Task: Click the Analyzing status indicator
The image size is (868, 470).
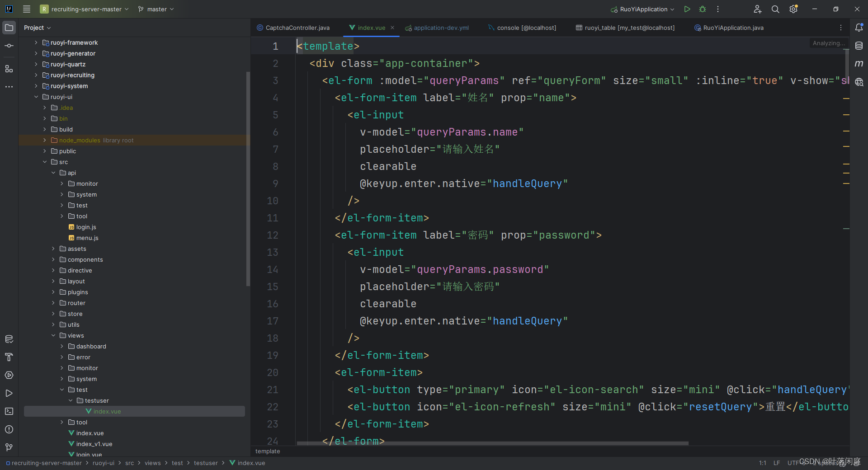Action: pos(829,43)
